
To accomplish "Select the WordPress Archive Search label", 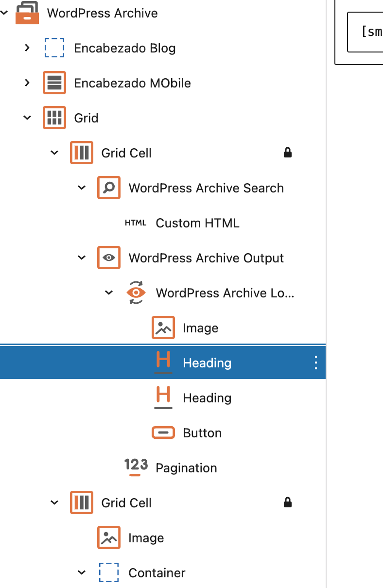I will [x=206, y=188].
